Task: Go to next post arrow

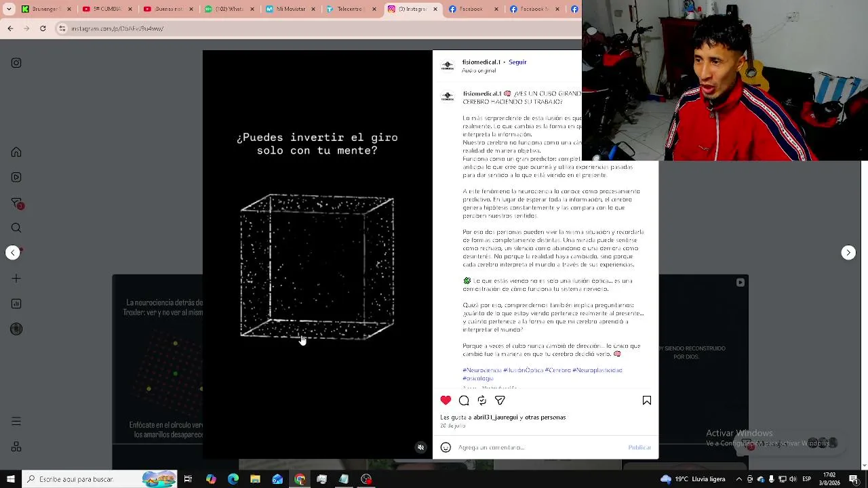Action: (x=848, y=253)
